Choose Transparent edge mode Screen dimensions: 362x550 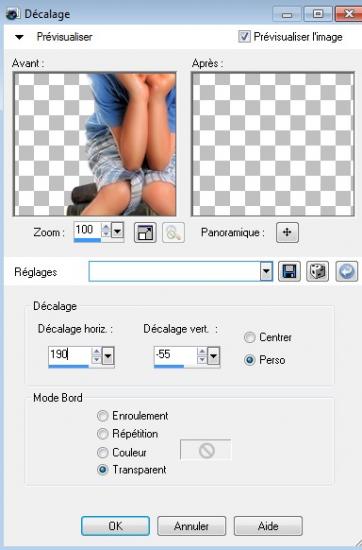(102, 470)
